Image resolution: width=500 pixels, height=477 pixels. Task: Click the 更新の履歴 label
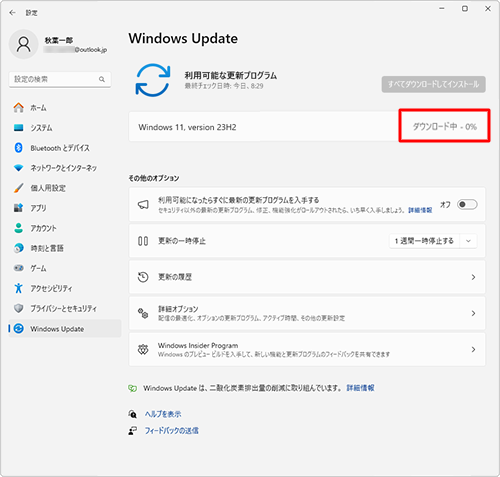175,277
